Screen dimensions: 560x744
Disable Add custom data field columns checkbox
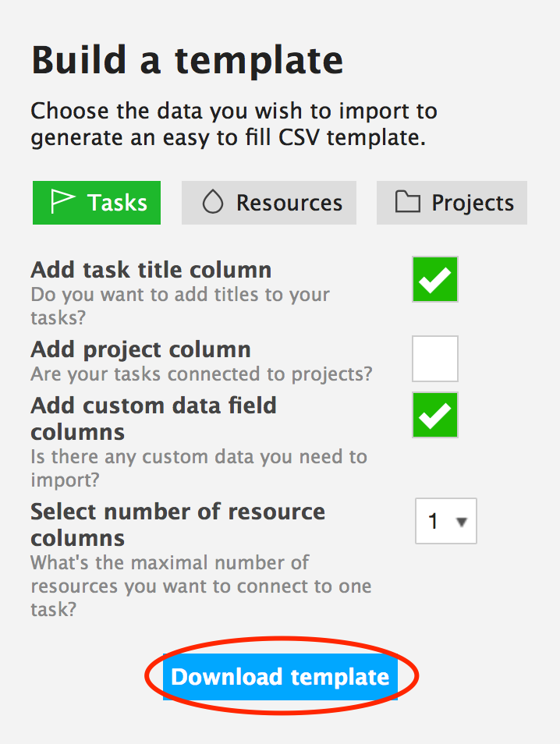435,415
